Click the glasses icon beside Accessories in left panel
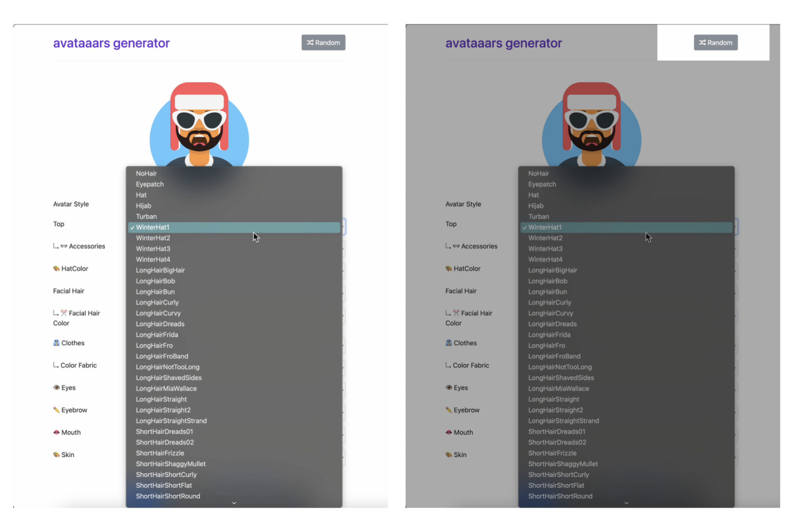Viewport: 799px width, 532px height. 64,246
